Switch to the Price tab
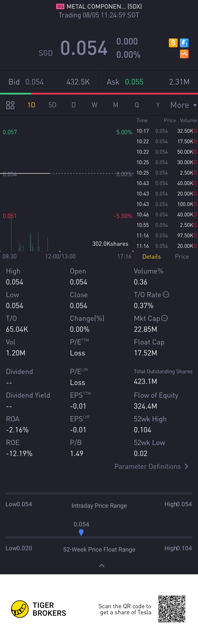Screen dimensions: 198x644 [x=182, y=256]
